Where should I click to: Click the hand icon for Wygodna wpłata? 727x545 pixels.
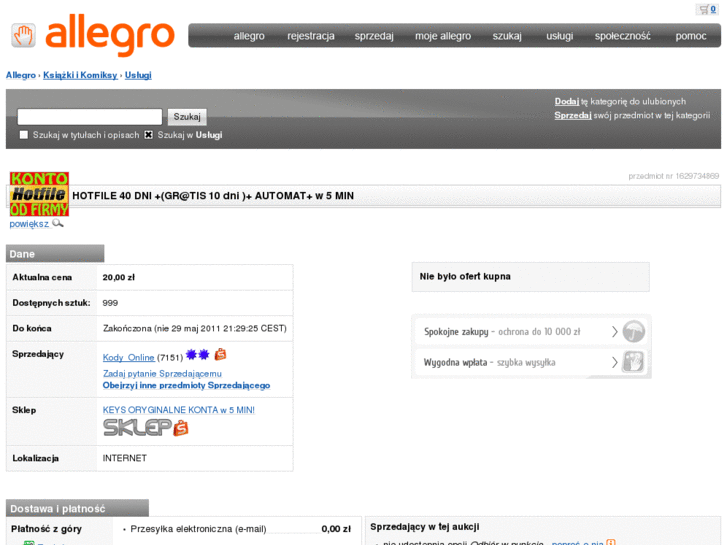click(x=633, y=362)
